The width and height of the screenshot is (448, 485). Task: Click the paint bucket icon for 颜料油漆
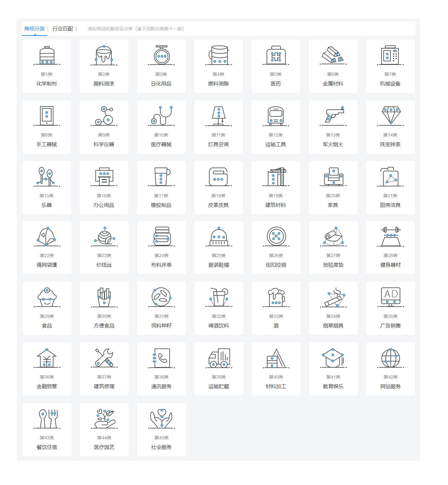(x=104, y=55)
